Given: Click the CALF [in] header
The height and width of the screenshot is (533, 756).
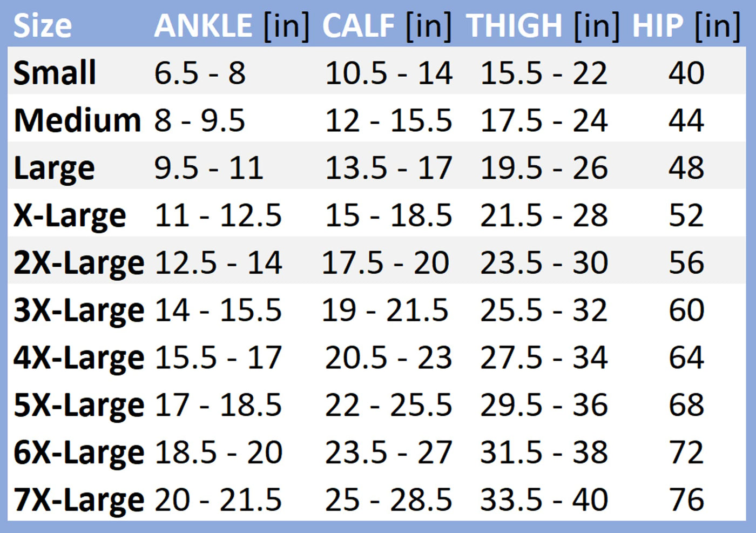Looking at the screenshot, I should 387,26.
